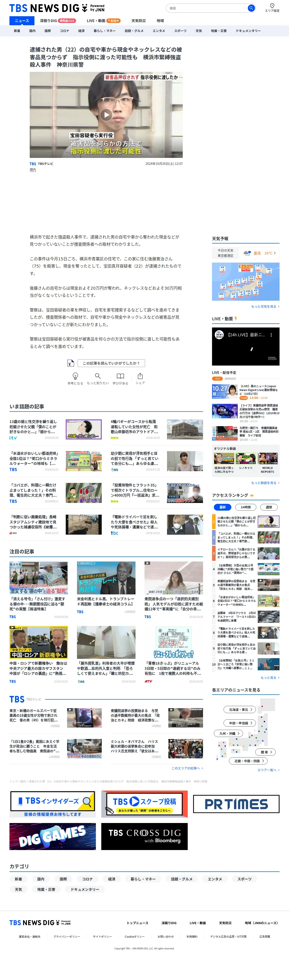
Task: Click the 国内 tag under the article video
Action: coord(33,170)
